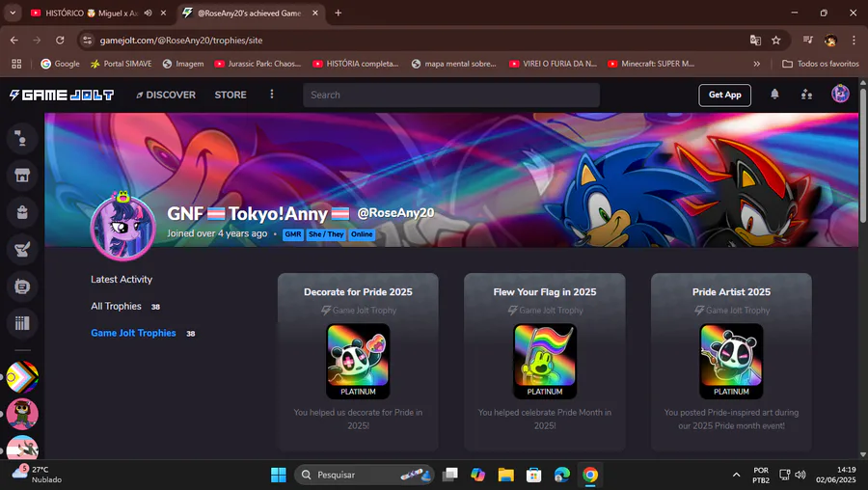Open the Chrome profile avatar
Image resolution: width=868 pixels, height=490 pixels.
pyautogui.click(x=830, y=40)
